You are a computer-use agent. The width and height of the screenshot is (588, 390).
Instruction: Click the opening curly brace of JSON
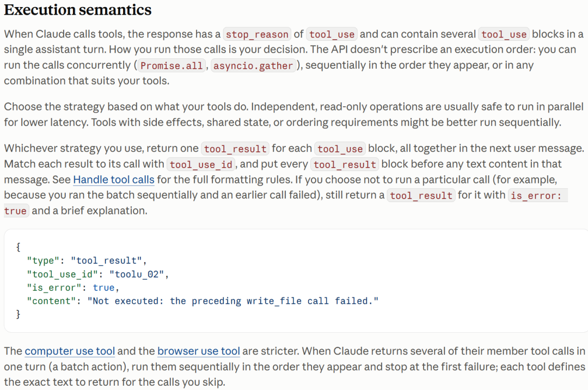[x=18, y=247]
